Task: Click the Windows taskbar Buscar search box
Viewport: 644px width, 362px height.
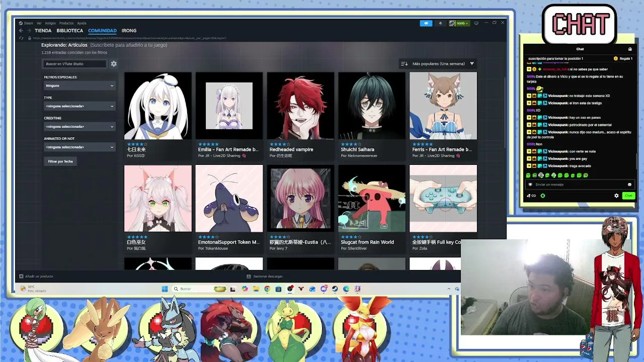Action: click(x=199, y=289)
